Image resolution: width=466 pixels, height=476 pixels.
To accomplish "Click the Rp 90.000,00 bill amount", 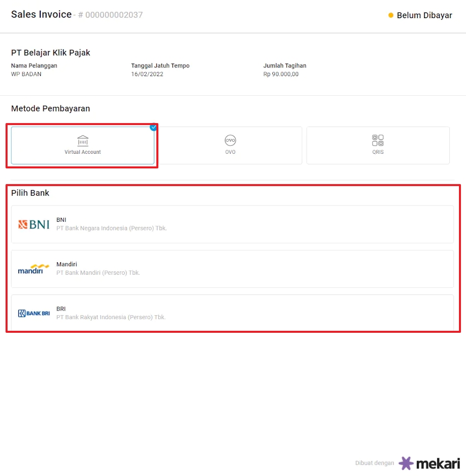I will coord(281,74).
